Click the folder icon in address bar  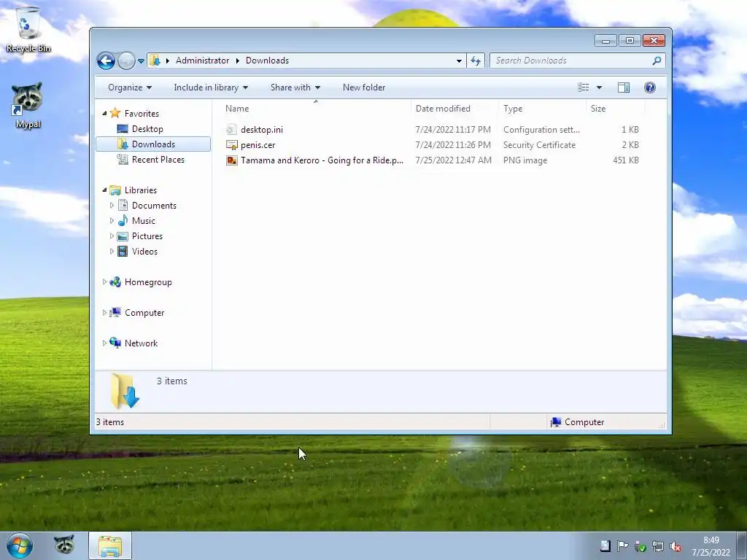click(x=155, y=61)
